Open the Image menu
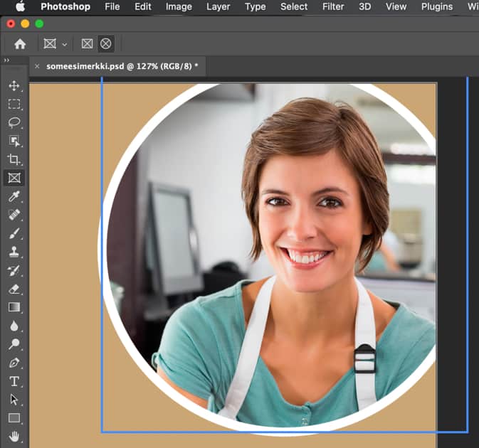This screenshot has width=479, height=448. coord(179,6)
